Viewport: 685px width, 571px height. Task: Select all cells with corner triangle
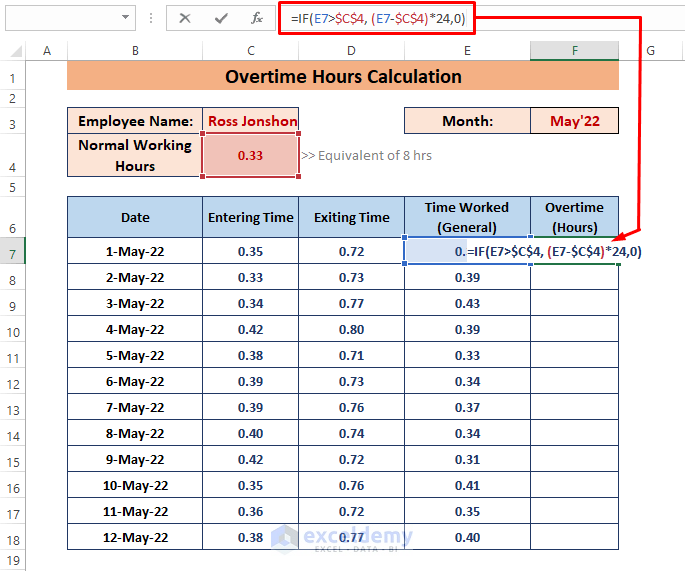tap(16, 52)
